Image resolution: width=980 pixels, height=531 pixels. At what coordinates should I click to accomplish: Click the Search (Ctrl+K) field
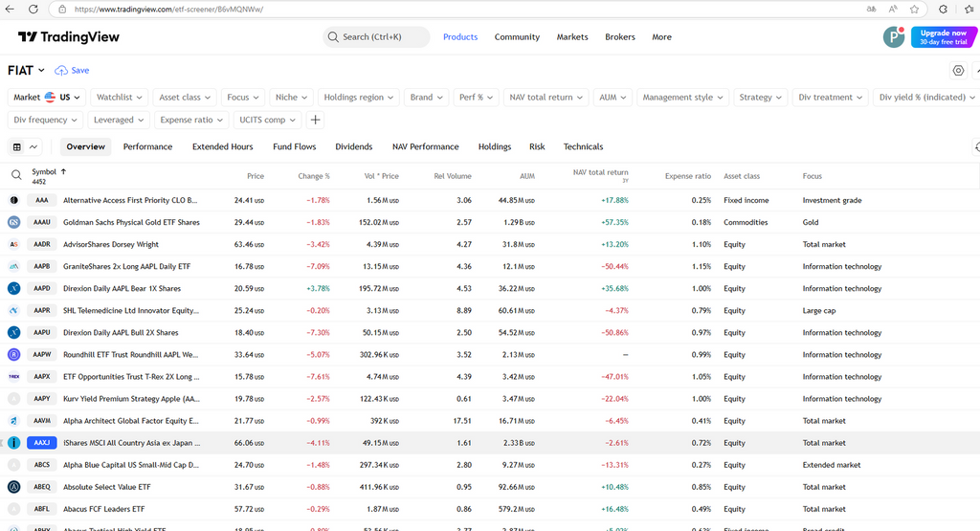tap(376, 37)
